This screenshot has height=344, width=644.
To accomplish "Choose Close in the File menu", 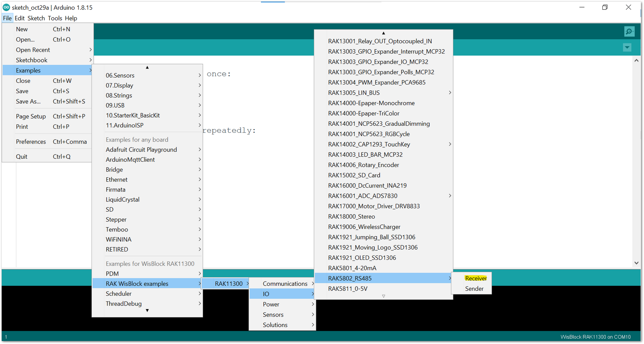I will tap(47, 81).
